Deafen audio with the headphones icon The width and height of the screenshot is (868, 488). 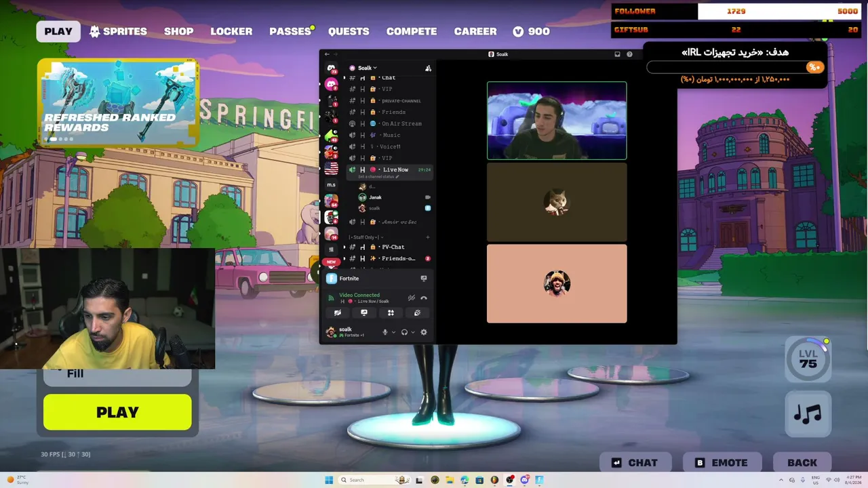coord(404,332)
